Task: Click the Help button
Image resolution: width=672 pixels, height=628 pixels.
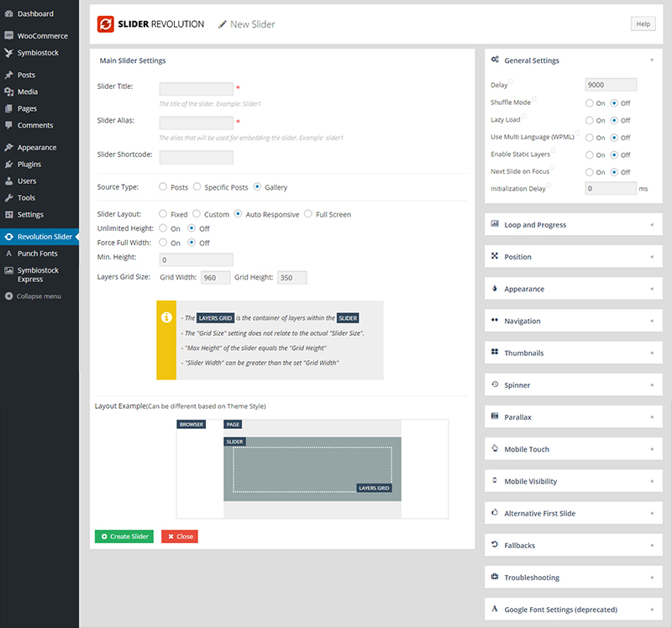Action: click(x=643, y=24)
